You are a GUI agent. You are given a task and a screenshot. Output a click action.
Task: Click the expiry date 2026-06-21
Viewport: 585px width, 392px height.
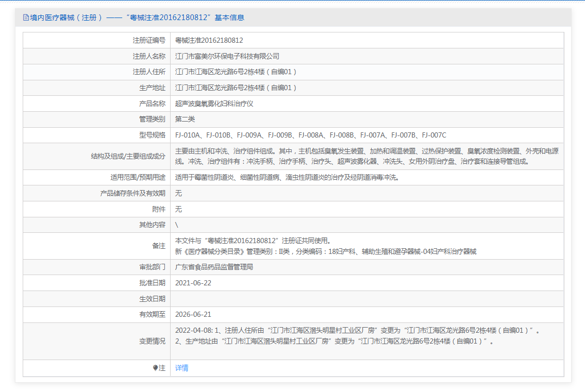[193, 315]
